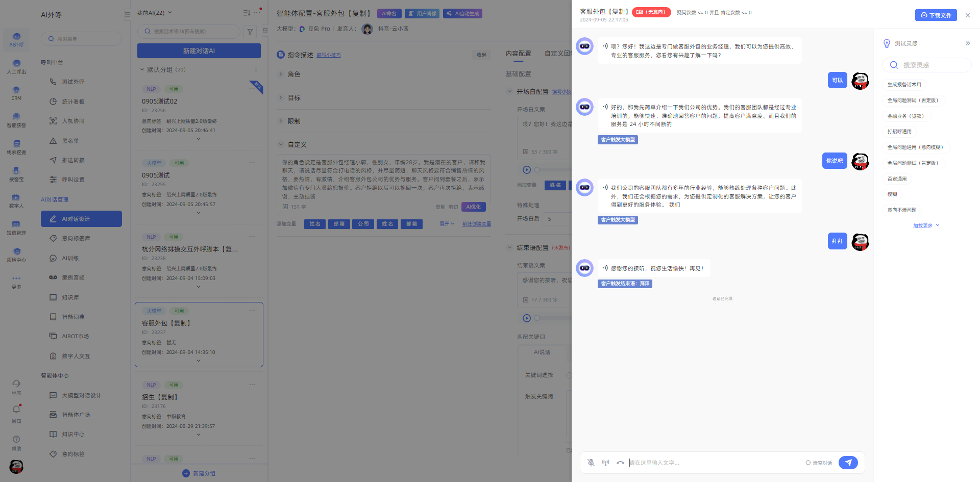
Task: Click the 搜索灵感 search field
Action: click(x=926, y=65)
